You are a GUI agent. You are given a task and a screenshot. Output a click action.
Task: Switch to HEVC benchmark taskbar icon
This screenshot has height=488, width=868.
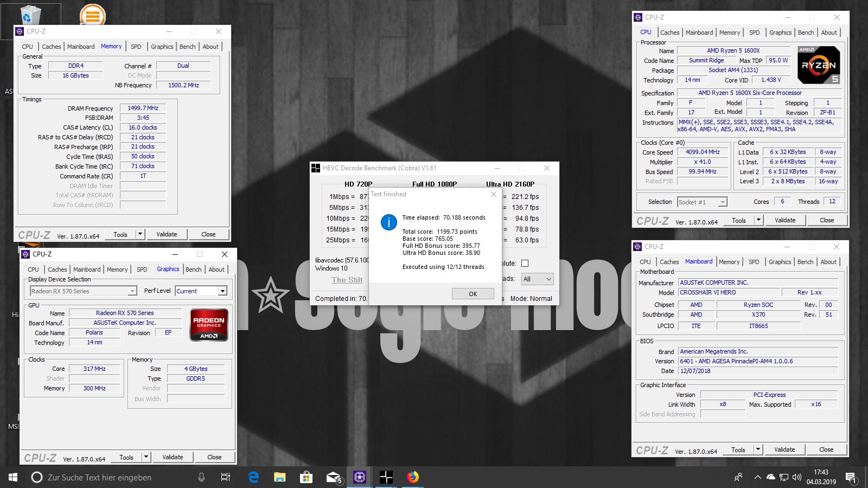tap(386, 477)
